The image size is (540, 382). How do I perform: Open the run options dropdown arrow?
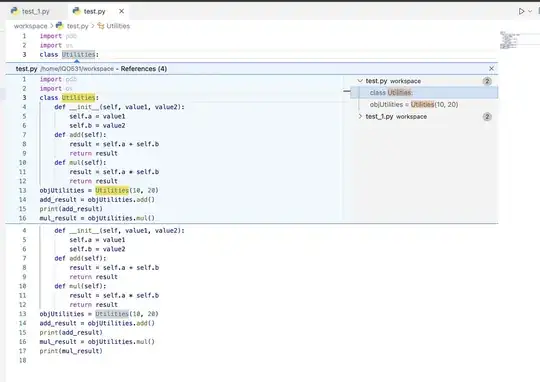click(530, 11)
